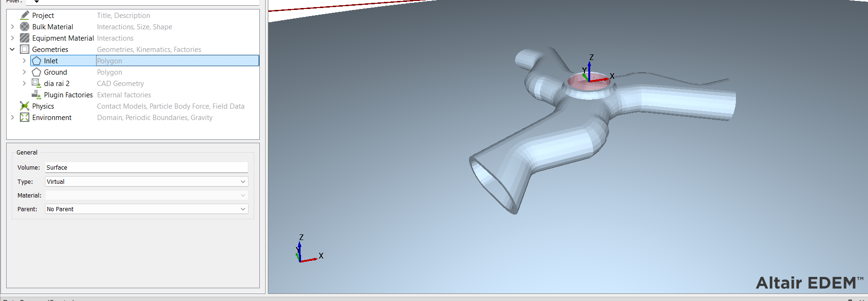Click 'Domain, Periodic Boundaries, Gravity' text
868x301 pixels.
point(155,117)
